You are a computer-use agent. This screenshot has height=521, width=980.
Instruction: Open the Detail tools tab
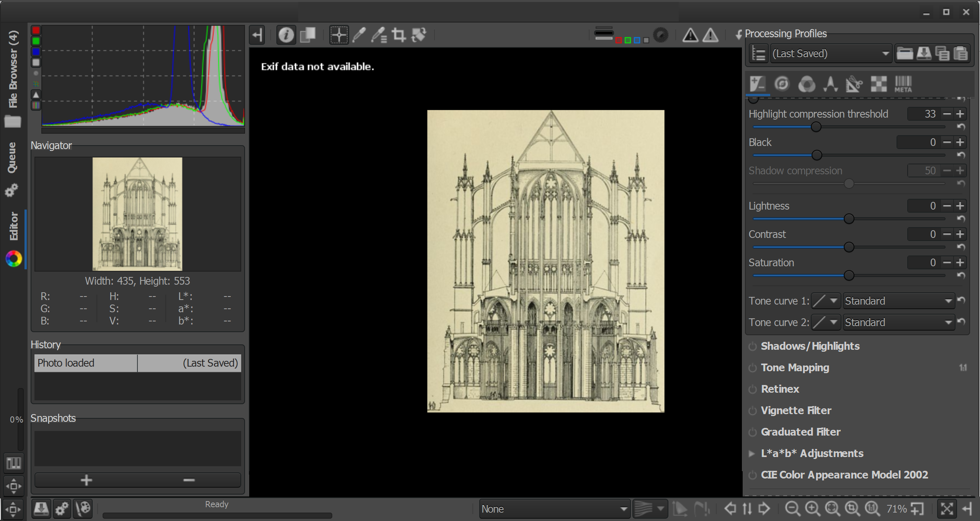click(782, 84)
